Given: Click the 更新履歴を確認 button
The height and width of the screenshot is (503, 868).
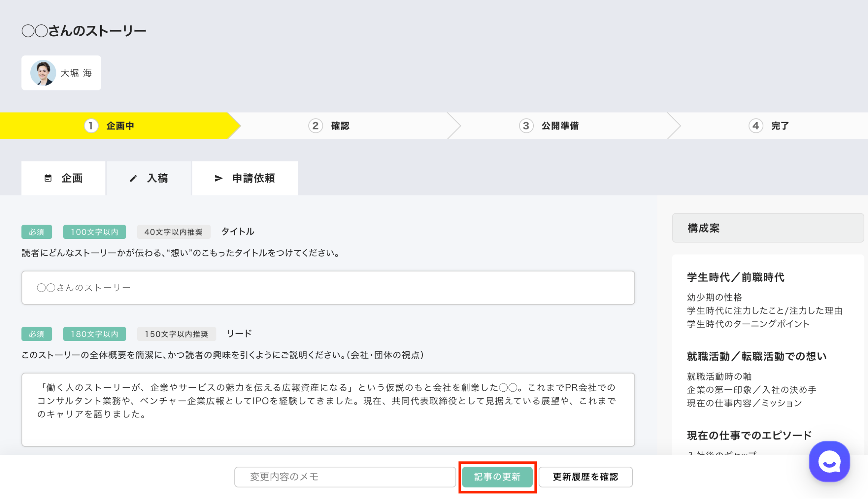Looking at the screenshot, I should (585, 477).
